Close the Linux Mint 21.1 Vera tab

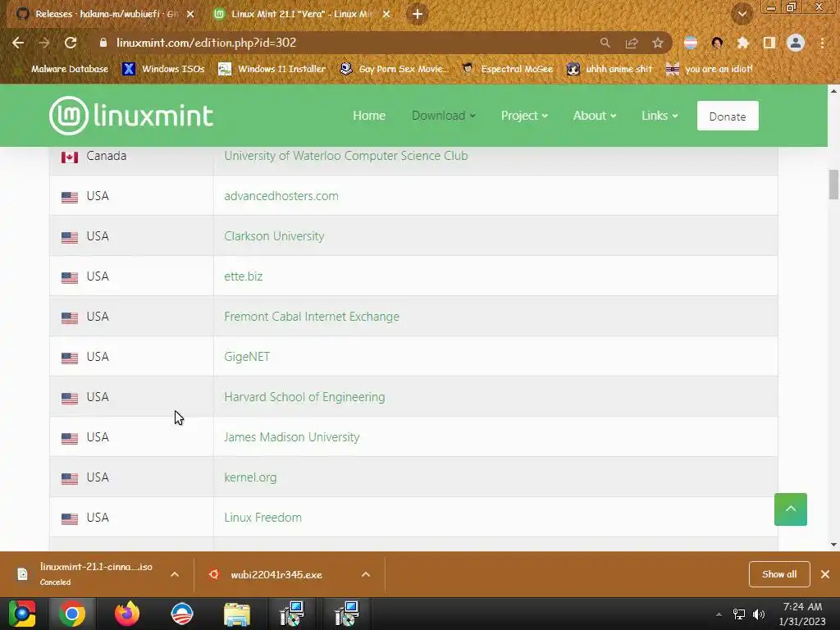pyautogui.click(x=386, y=14)
